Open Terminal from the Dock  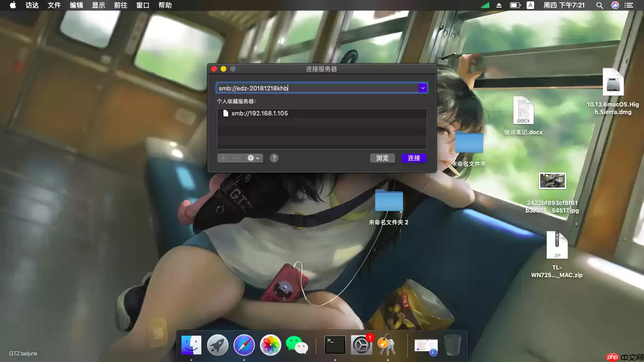(x=334, y=345)
